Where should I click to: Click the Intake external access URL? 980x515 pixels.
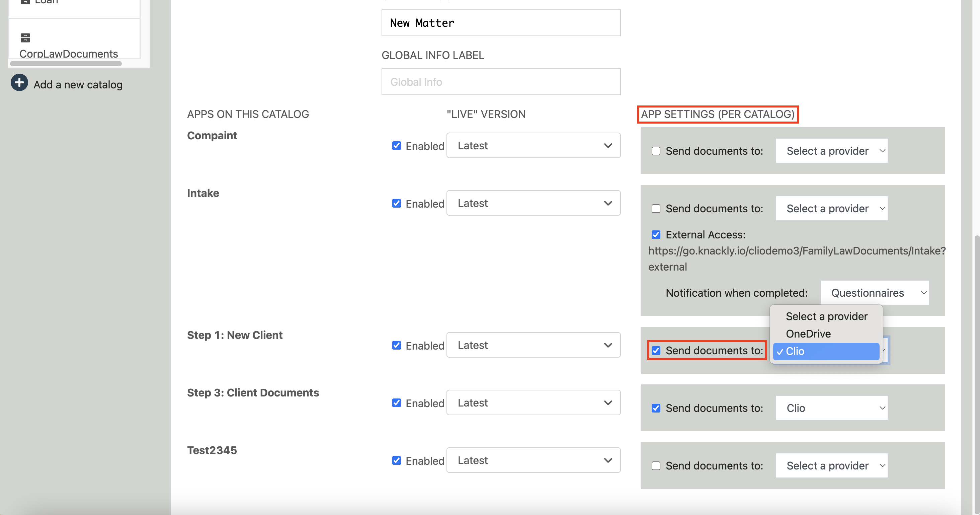[x=797, y=259]
